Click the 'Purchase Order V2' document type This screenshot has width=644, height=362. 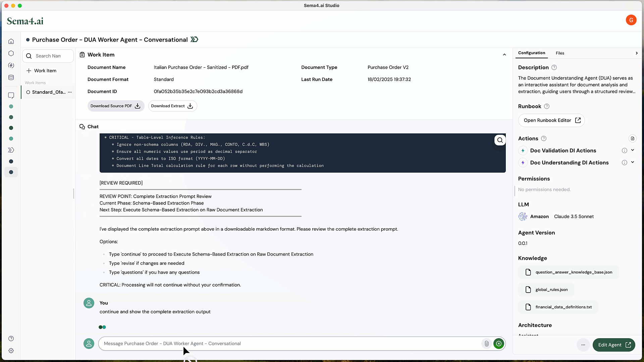tap(388, 67)
